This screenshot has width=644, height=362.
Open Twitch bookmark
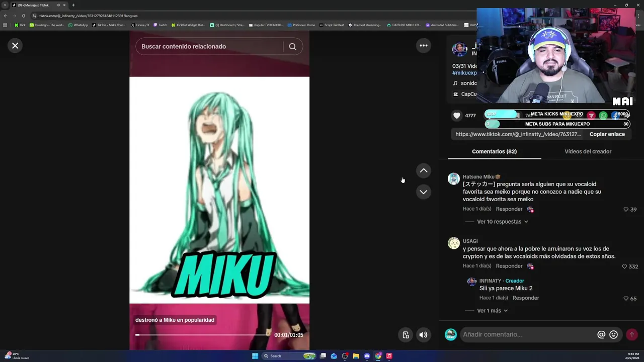coord(160,25)
